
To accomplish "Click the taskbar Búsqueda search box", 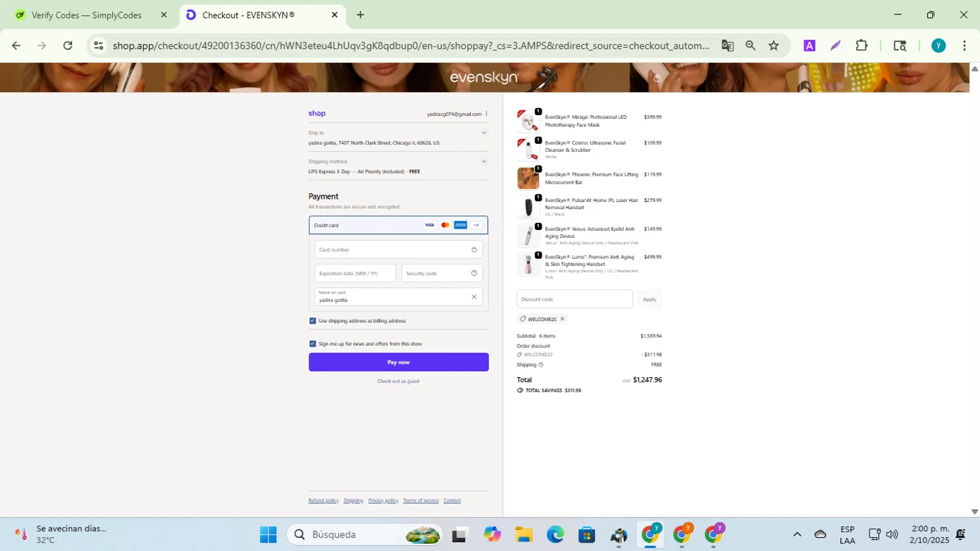I will tap(365, 535).
